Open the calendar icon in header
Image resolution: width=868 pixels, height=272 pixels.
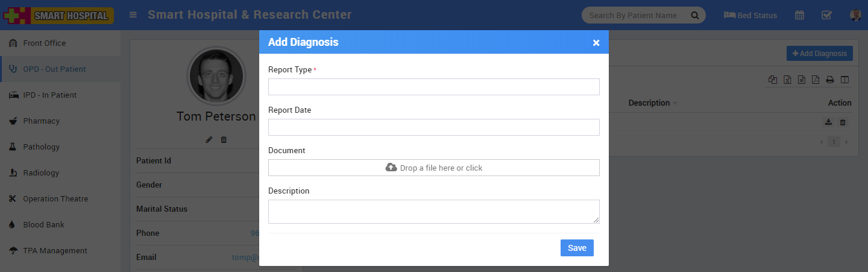coord(799,15)
